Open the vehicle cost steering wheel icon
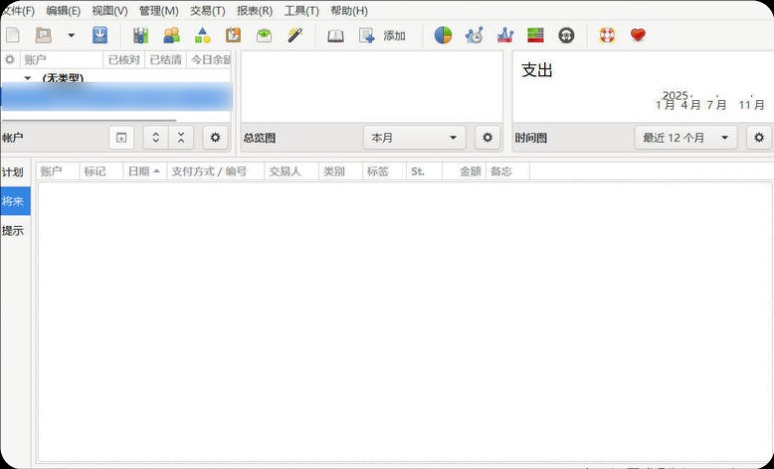Image resolution: width=774 pixels, height=469 pixels. coord(566,36)
